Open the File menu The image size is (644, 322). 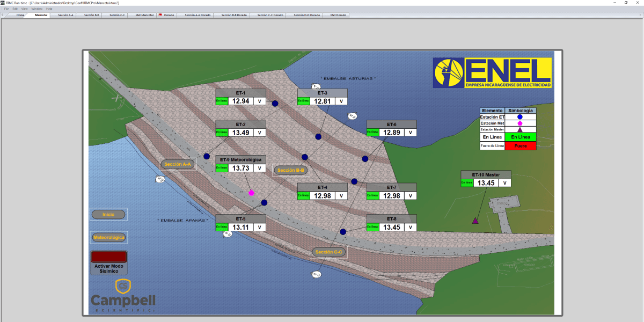click(x=6, y=9)
